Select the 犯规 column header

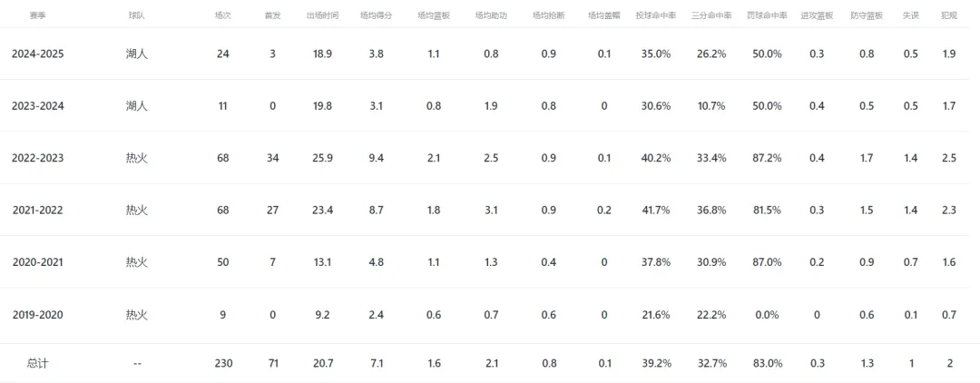[x=949, y=15]
